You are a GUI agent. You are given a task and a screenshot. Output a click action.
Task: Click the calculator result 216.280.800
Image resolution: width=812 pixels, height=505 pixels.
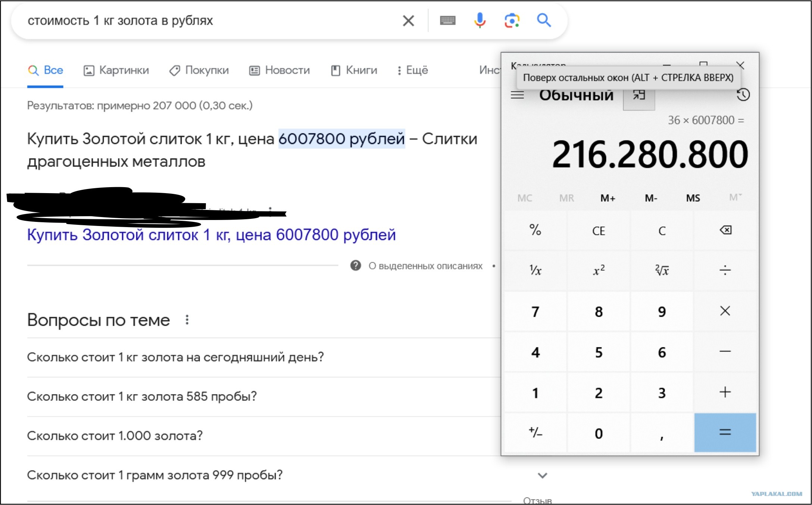pyautogui.click(x=650, y=154)
